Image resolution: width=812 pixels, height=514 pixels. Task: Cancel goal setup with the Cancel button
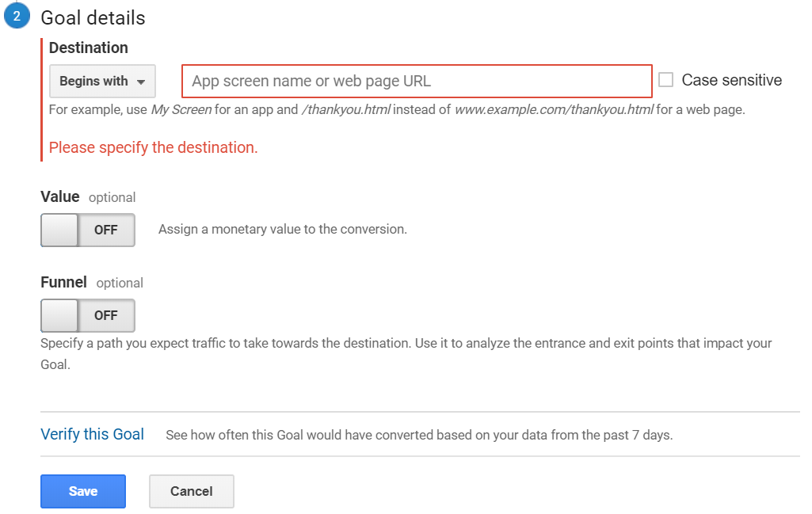(x=192, y=491)
